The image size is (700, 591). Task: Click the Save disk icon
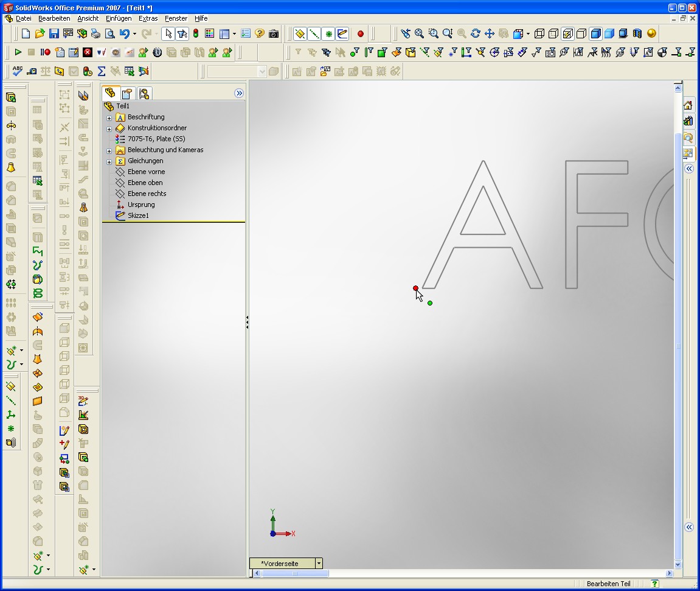click(54, 34)
